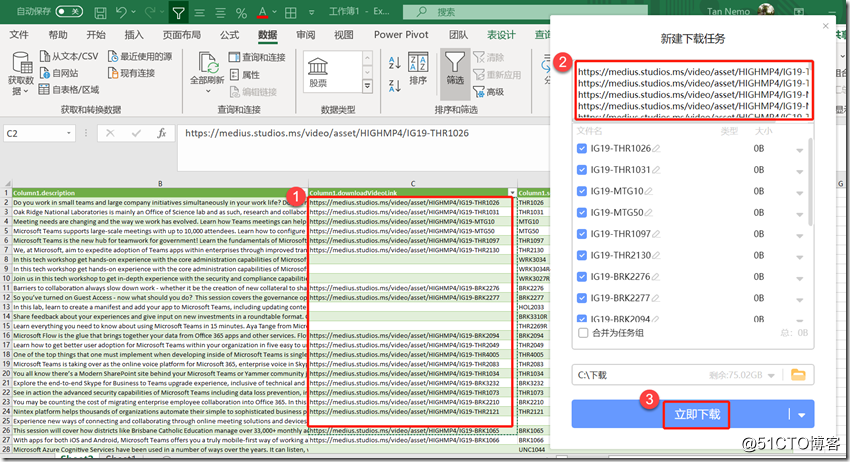Screen dimensions: 850x462
Task: Switch to the 公式 Formulas tab
Action: coord(229,35)
